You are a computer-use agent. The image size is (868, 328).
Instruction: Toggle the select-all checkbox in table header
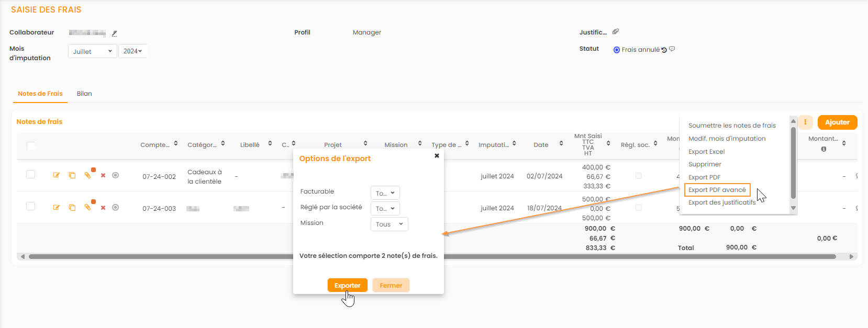pyautogui.click(x=31, y=145)
